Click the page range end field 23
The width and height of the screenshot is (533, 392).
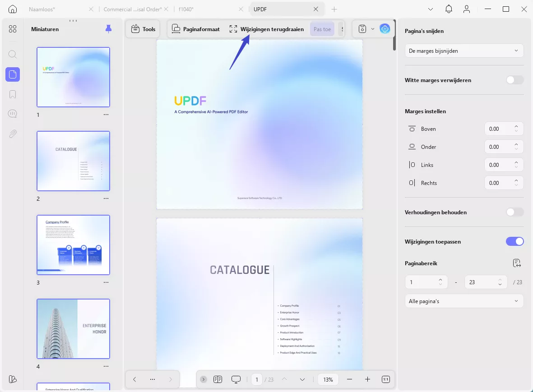tap(486, 282)
